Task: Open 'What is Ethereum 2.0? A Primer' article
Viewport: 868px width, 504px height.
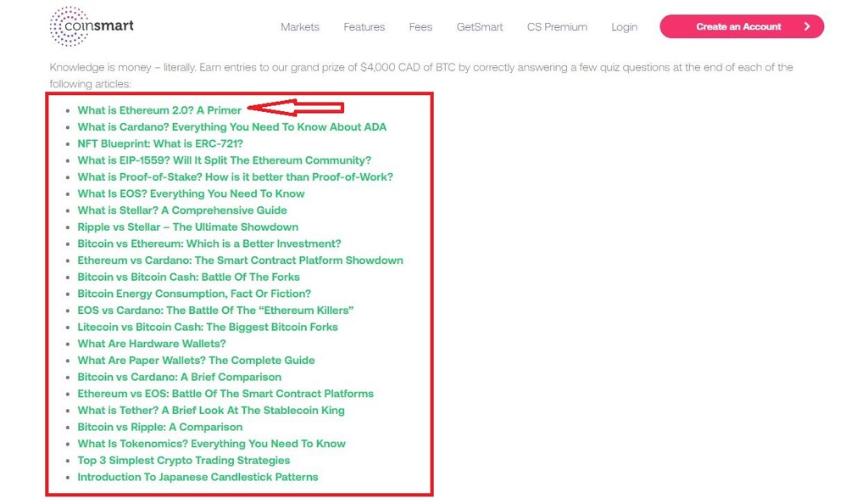Action: tap(159, 110)
